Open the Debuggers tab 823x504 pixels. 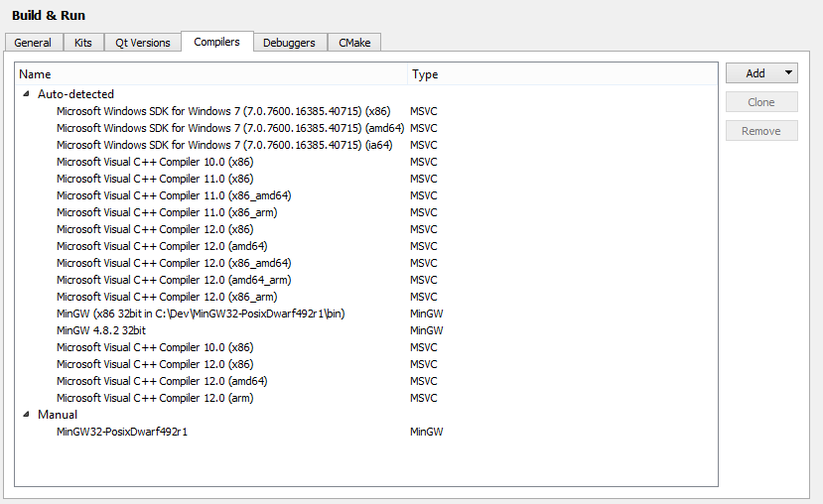(x=289, y=43)
